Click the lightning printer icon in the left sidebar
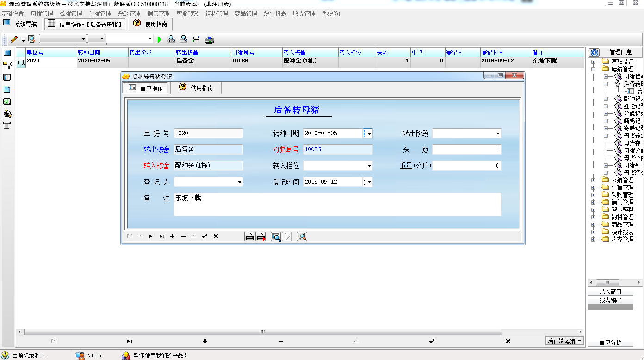 point(7,113)
